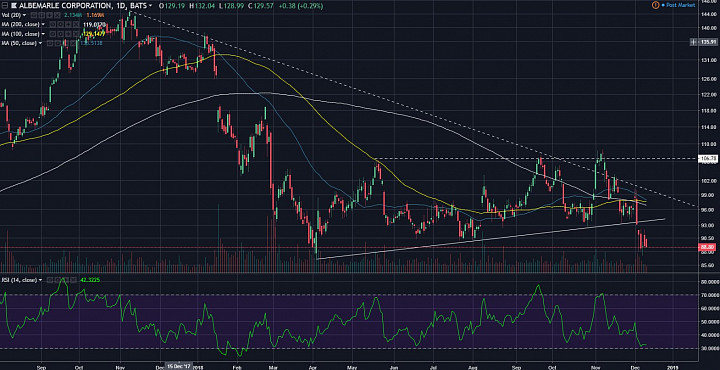This screenshot has height=370, width=720.
Task: Hide the Vol (20) indicator with its eye icon
Action: click(34, 15)
